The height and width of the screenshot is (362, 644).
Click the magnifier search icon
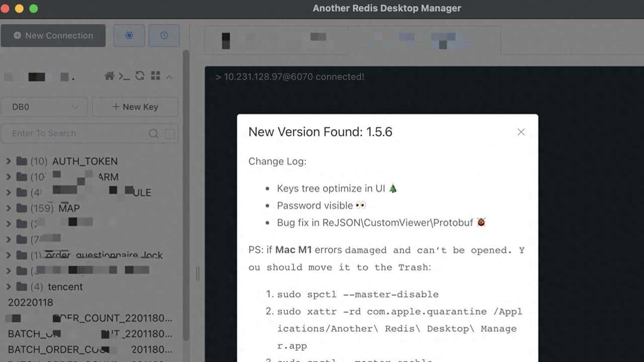point(154,134)
